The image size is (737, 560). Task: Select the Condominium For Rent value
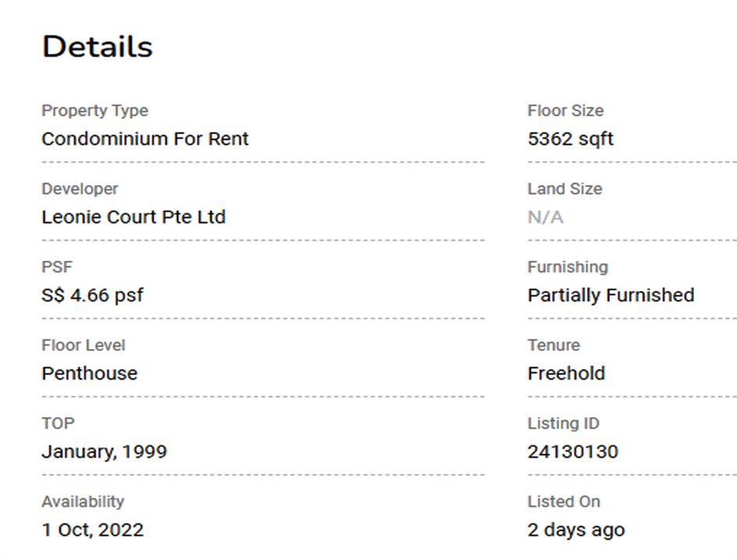(145, 139)
